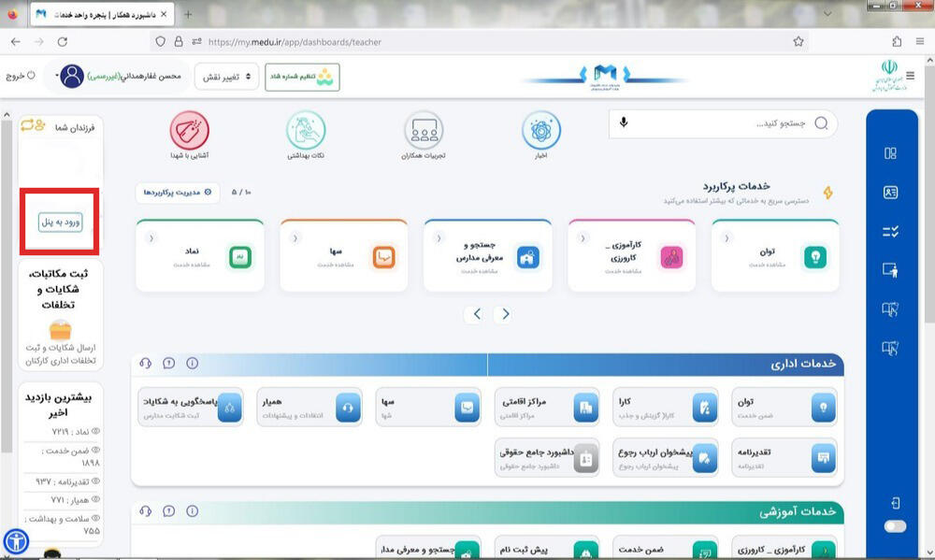Click the همیار entry in recent visits list
Image resolution: width=935 pixels, height=560 pixels.
tap(75, 500)
